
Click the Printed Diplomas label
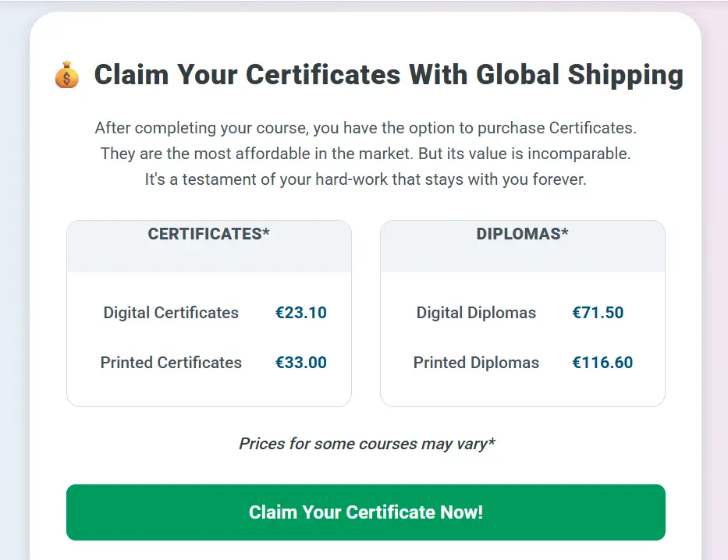tap(476, 363)
